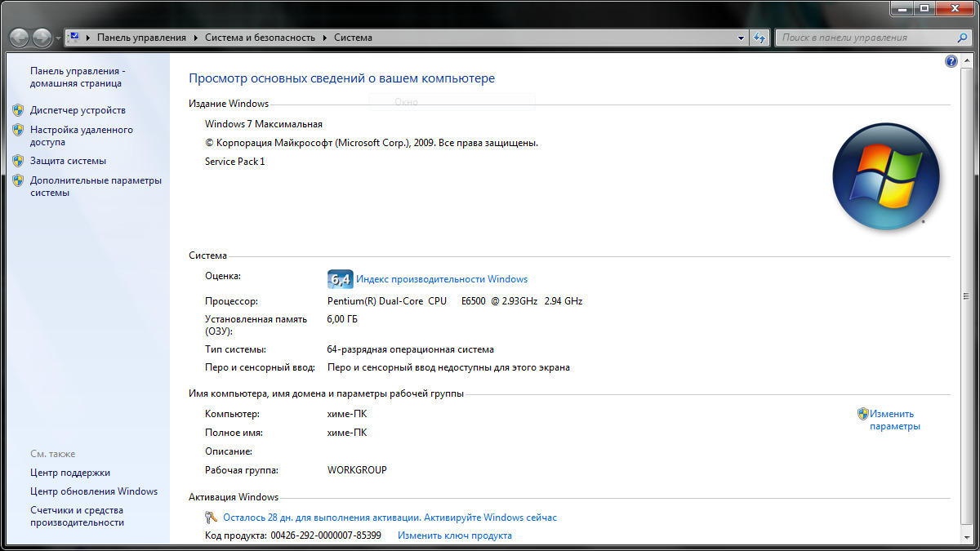980x551 pixels.
Task: Close the System window
Action: click(955, 8)
